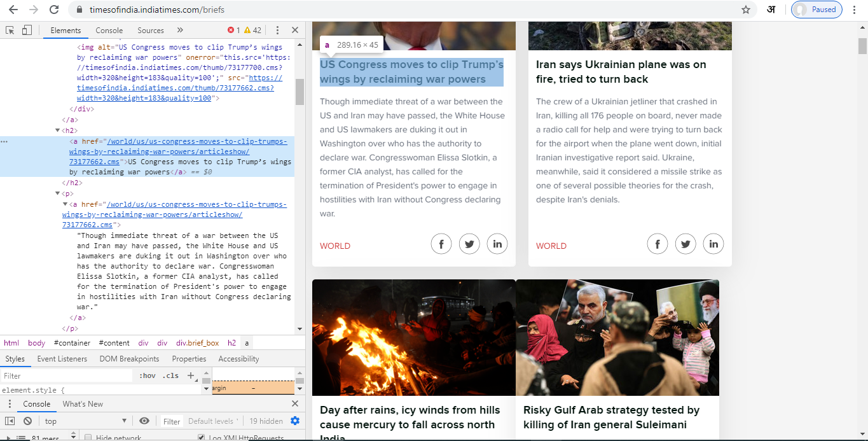This screenshot has height=441, width=868.
Task: Add a new style rule with plus icon
Action: point(190,375)
